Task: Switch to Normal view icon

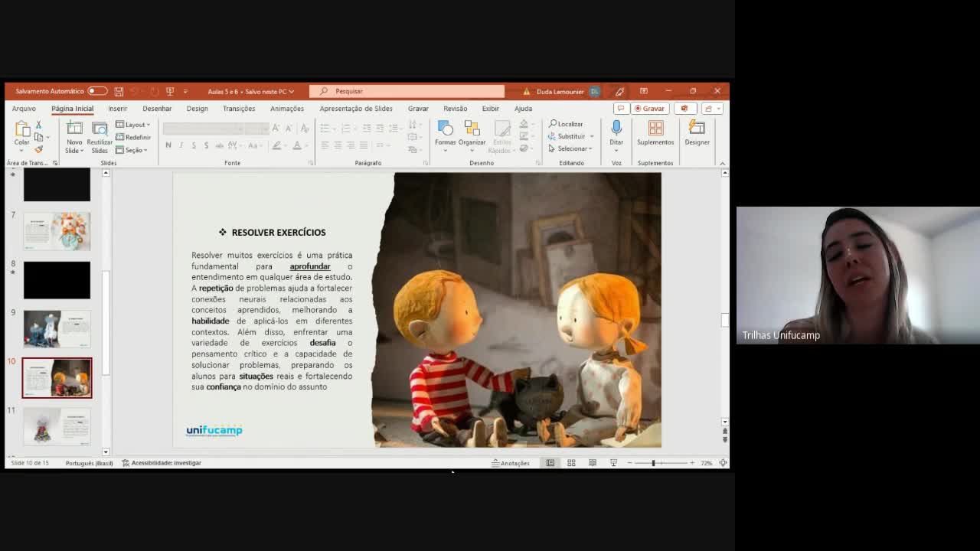Action: coord(550,463)
